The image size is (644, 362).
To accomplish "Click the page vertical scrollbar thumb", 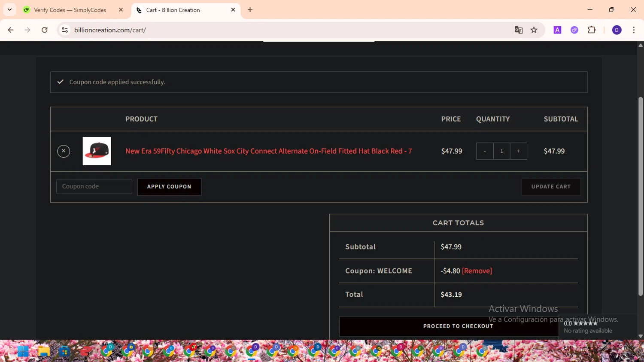I will [x=641, y=196].
